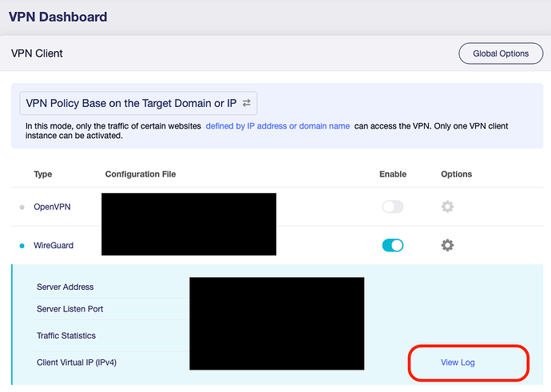Click the Client Virtual IP (IPv4) label
The height and width of the screenshot is (392, 551).
(77, 362)
